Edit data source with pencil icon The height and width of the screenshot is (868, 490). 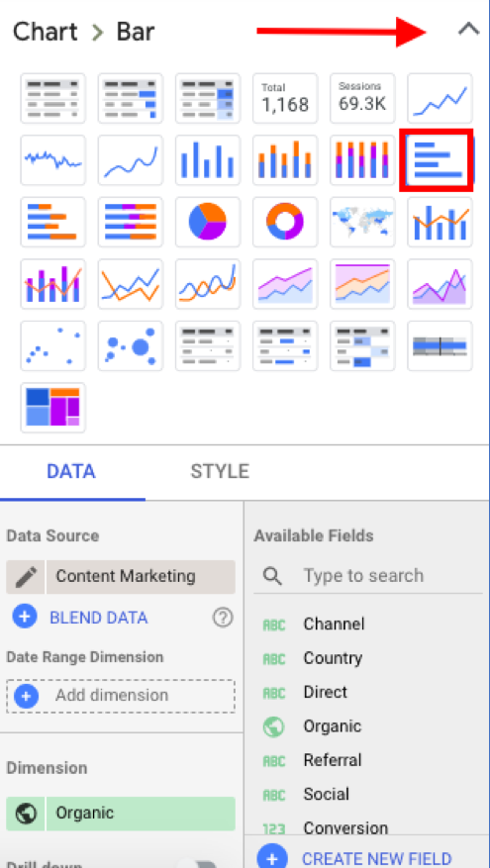click(26, 577)
